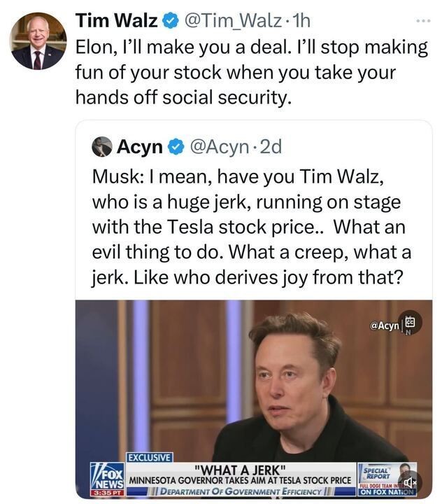442x504 pixels.
Task: Click Acyn's small profile avatar
Action: click(x=102, y=146)
